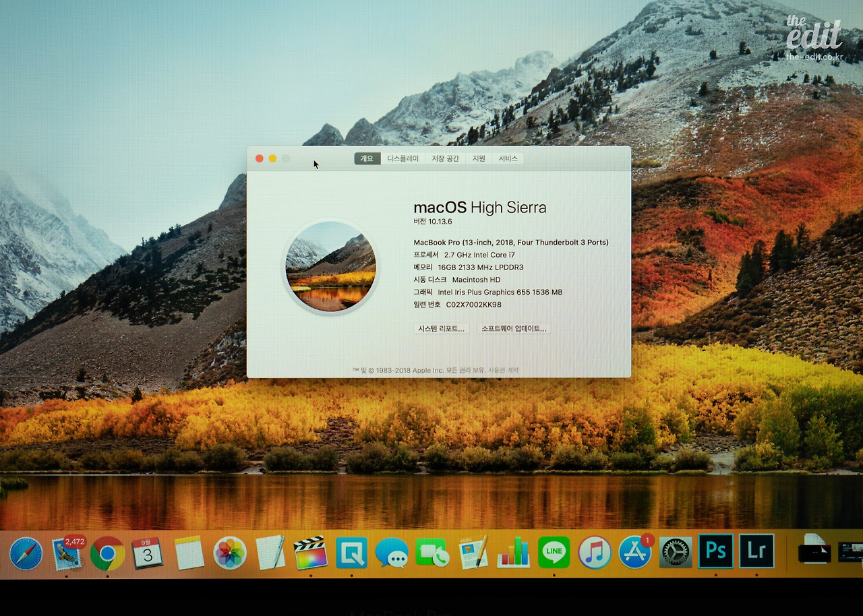
Task: Launch Numbers from the Dock
Action: coord(514,553)
